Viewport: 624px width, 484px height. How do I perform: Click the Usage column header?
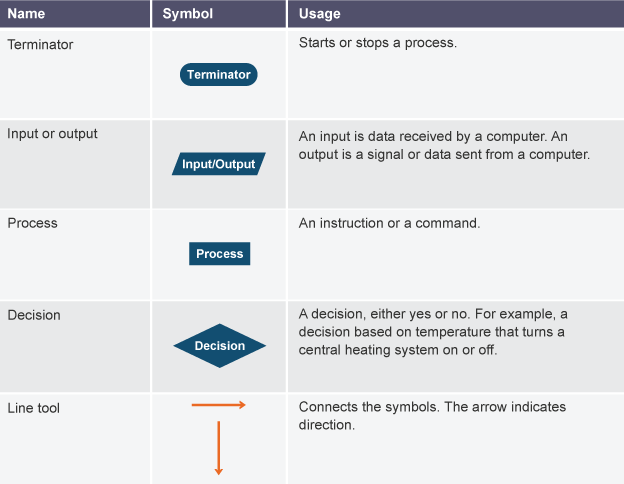point(456,14)
